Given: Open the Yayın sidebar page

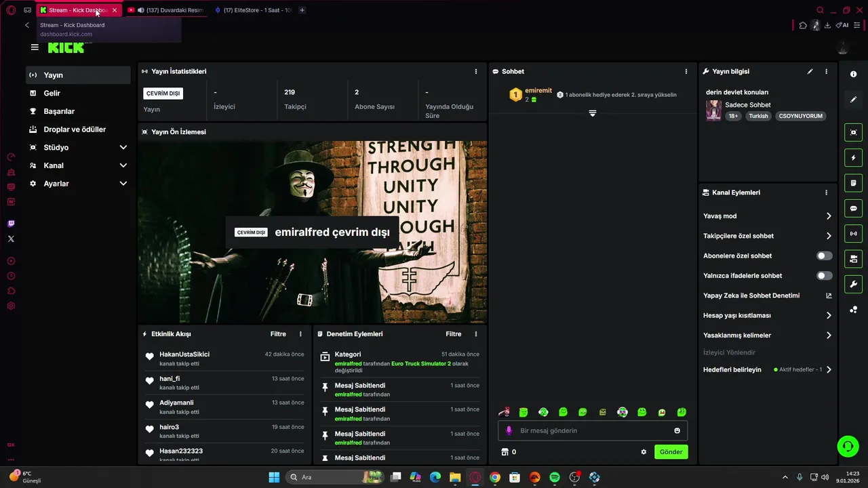Looking at the screenshot, I should coord(78,75).
